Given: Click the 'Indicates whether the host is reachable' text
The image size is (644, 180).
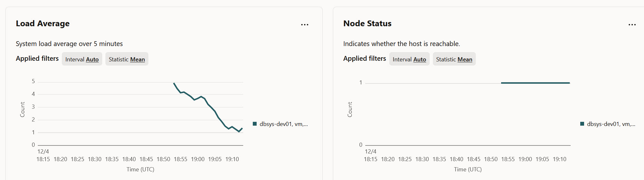Looking at the screenshot, I should point(401,44).
